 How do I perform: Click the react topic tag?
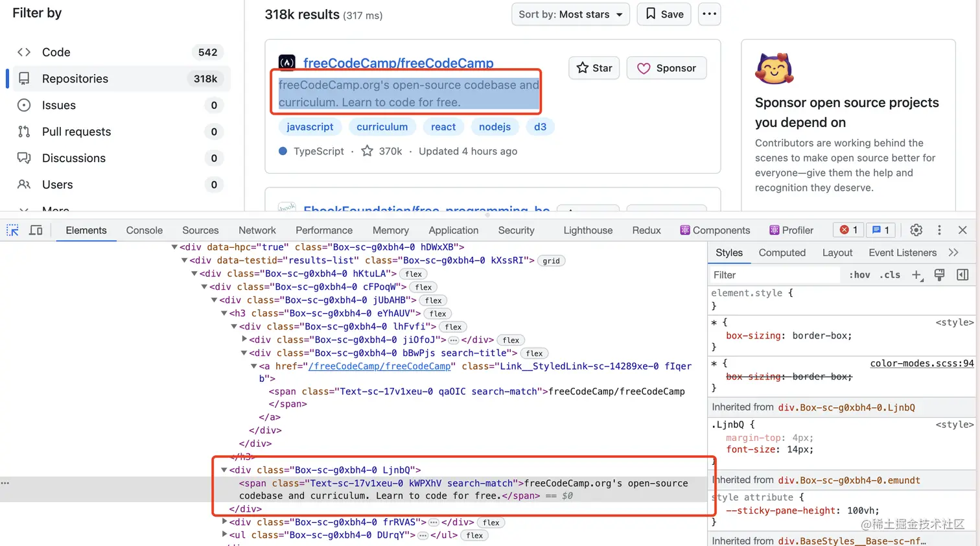pyautogui.click(x=443, y=127)
